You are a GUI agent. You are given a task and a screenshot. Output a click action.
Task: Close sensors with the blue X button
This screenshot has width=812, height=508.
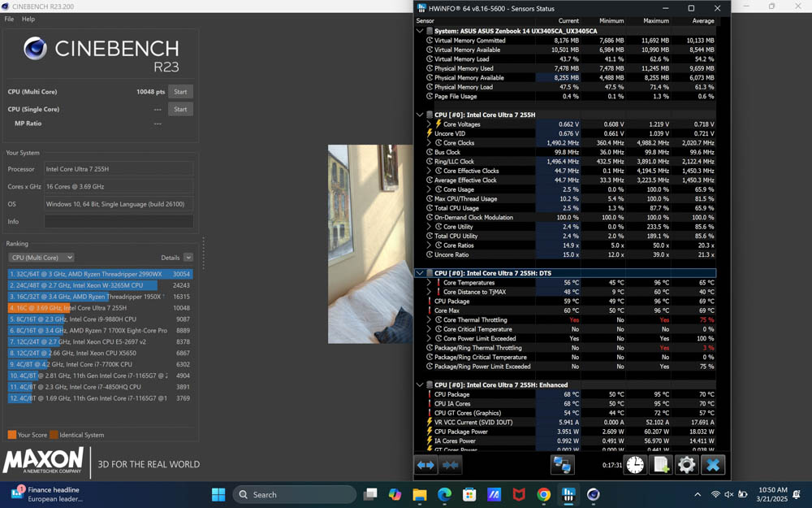click(713, 465)
